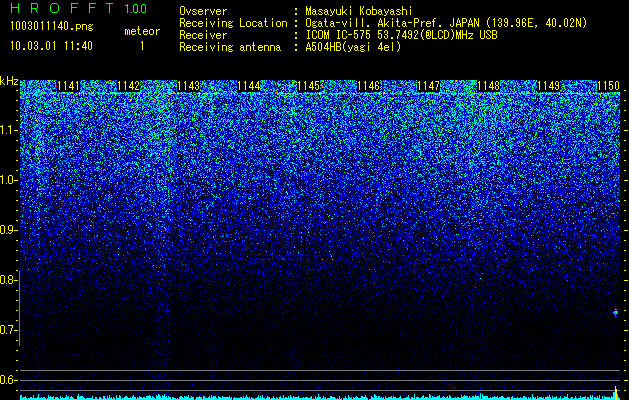Image resolution: width=629 pixels, height=400 pixels.
Task: Click the meteor echo spot near 0.73 kHz
Action: tap(615, 313)
